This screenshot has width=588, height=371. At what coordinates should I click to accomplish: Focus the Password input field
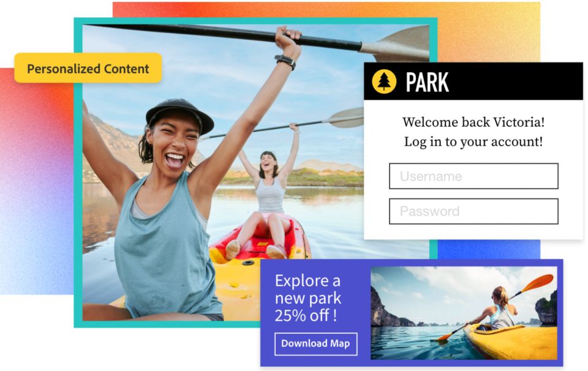click(x=473, y=211)
